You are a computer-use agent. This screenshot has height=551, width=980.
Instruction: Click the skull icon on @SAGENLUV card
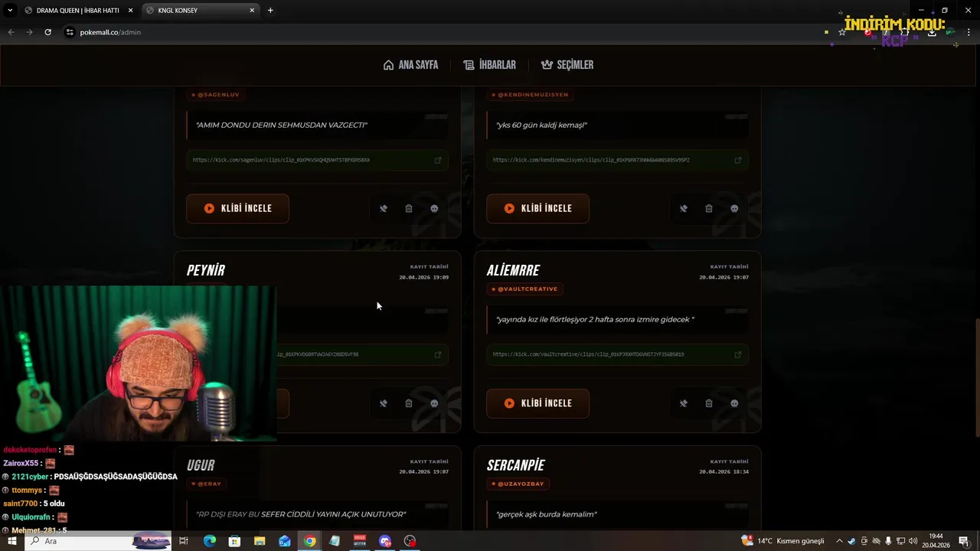point(434,208)
